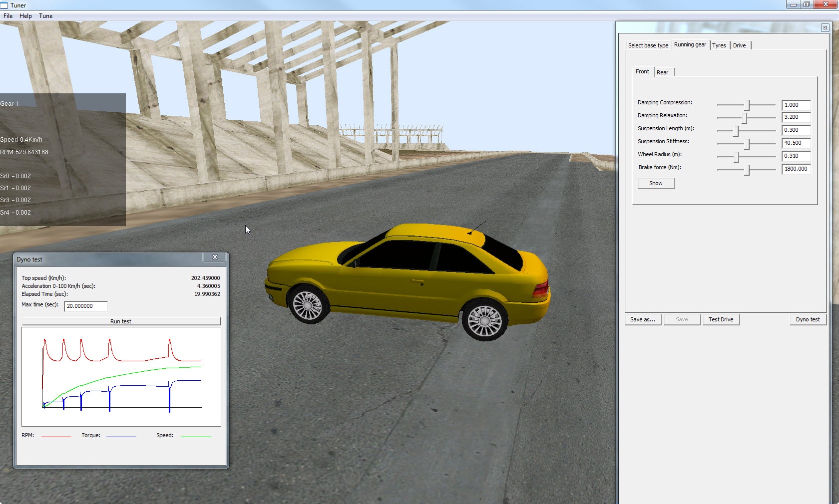Screen dimensions: 839x504
Task: Click the Brake force slider handle
Action: click(748, 170)
